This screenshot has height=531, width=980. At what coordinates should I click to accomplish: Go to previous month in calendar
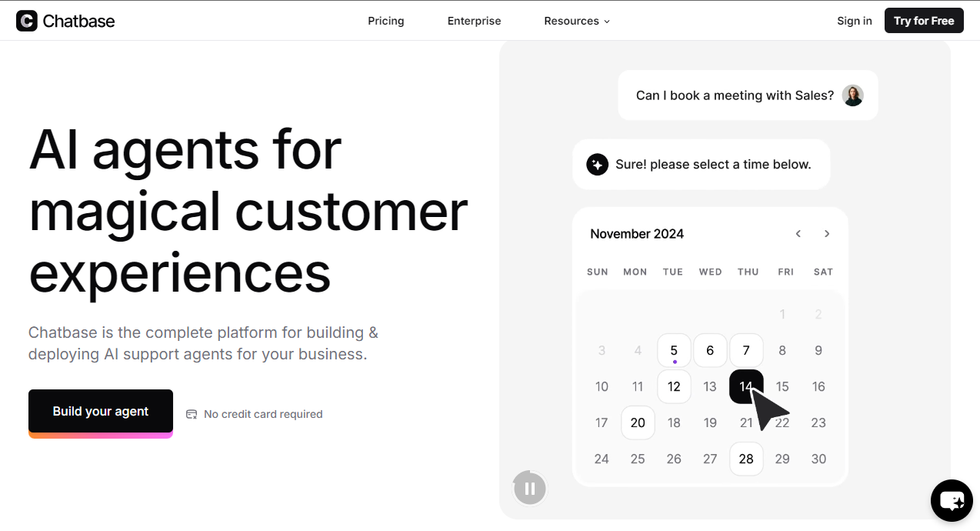click(x=798, y=234)
